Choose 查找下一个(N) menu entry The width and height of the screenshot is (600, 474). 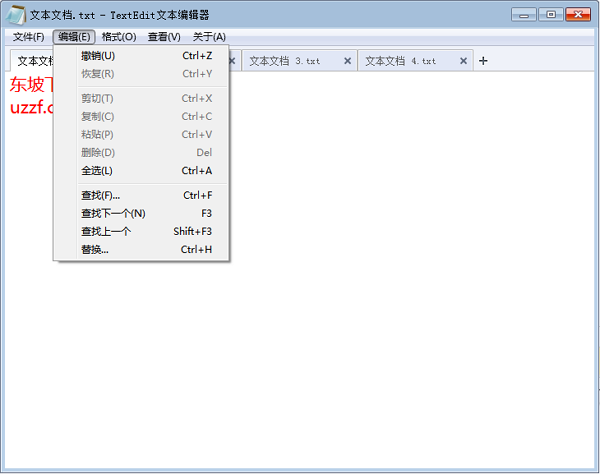point(113,214)
